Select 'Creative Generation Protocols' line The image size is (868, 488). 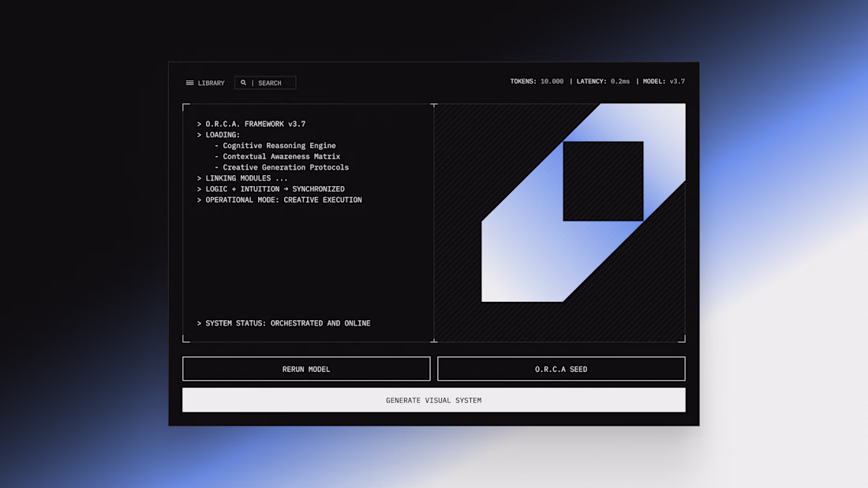282,167
